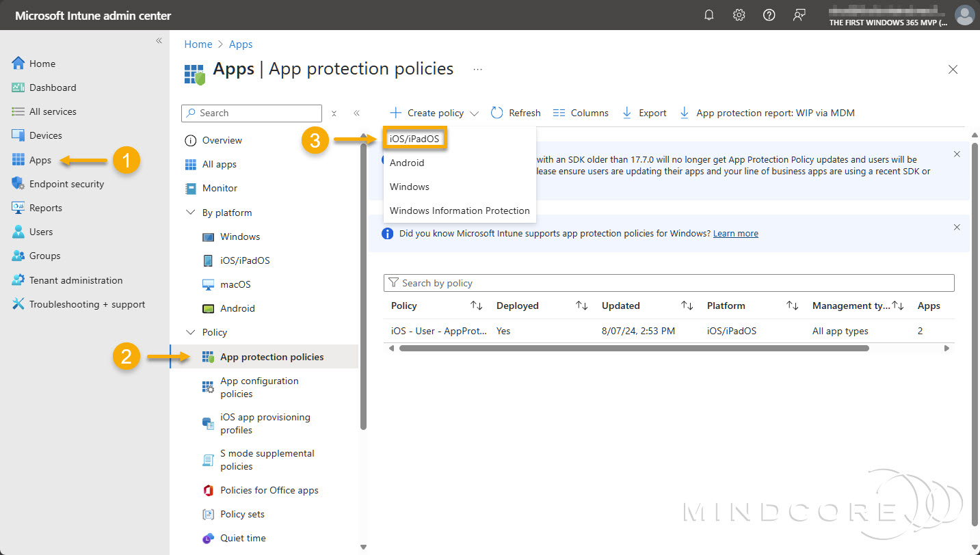980x555 pixels.
Task: Collapse the Policy section
Action: click(x=190, y=332)
